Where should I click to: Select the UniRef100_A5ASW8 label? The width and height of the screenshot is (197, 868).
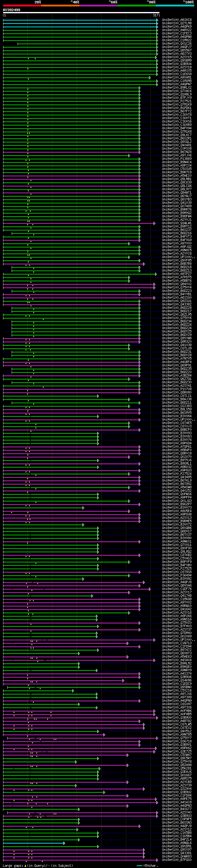coord(177,487)
